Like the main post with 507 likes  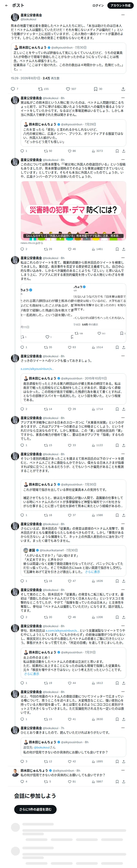coord(71,89)
